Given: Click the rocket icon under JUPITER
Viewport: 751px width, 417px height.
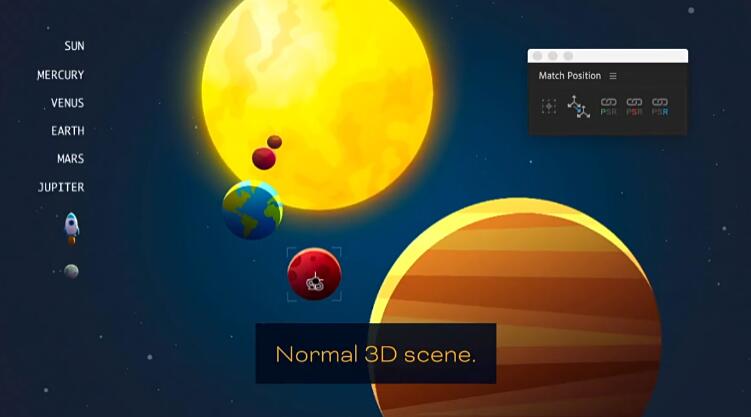Looking at the screenshot, I should pos(71,228).
